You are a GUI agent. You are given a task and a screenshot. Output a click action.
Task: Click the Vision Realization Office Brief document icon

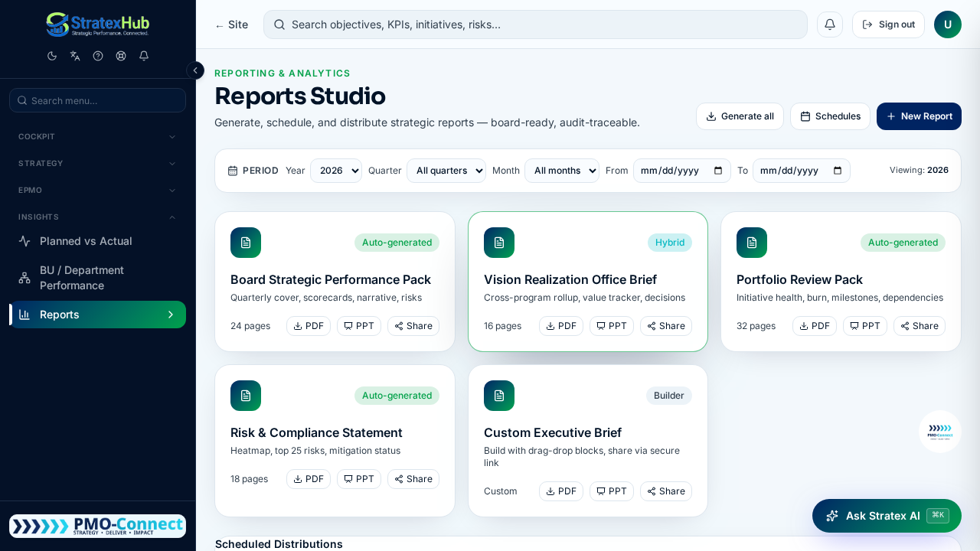(x=499, y=243)
